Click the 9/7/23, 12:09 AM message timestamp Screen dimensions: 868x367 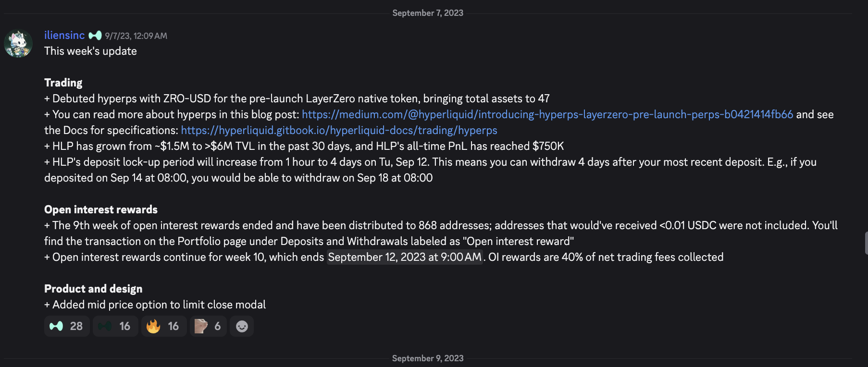pyautogui.click(x=136, y=36)
